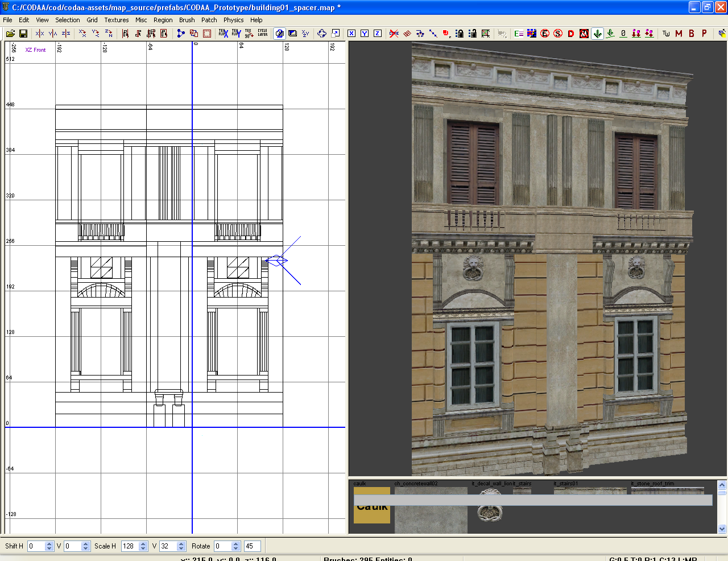Toggle the highlighted camera view button

tap(279, 34)
